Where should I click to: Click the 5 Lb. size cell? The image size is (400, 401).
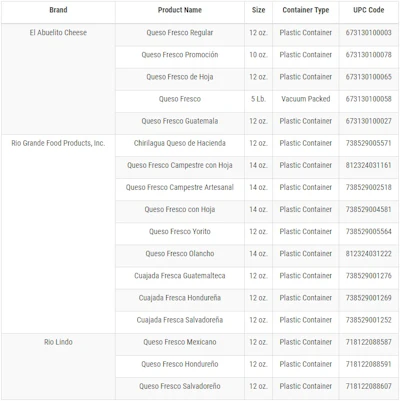click(x=258, y=99)
